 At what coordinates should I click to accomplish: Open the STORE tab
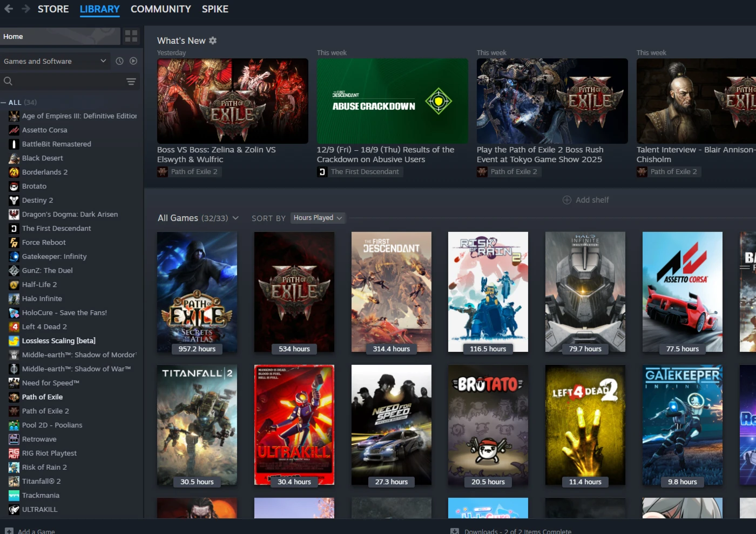tap(53, 9)
